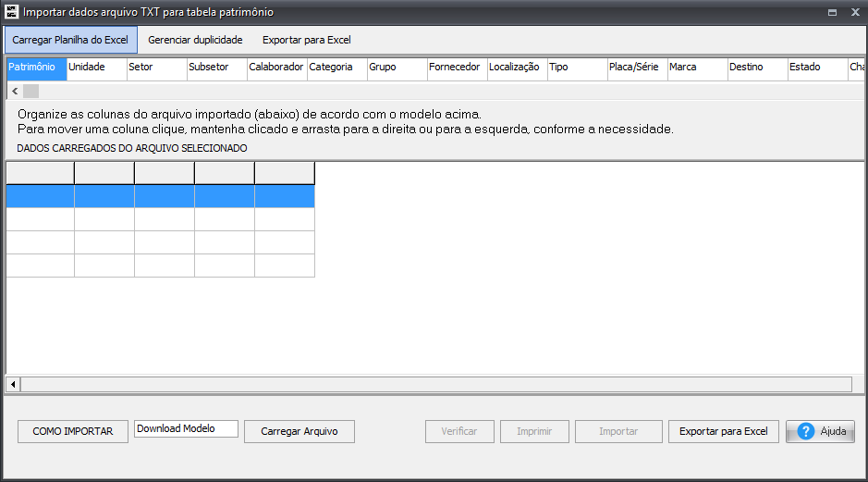Select the Localização column header
The height and width of the screenshot is (482, 868).
pyautogui.click(x=515, y=68)
